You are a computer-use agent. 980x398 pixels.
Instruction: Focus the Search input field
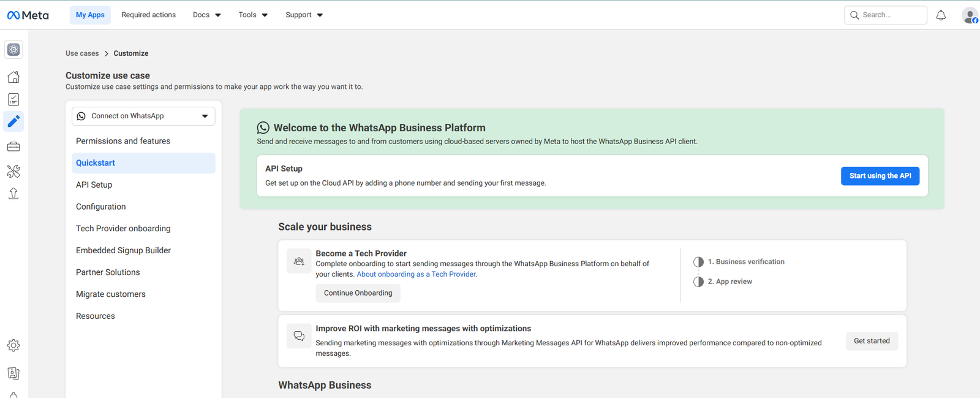click(x=886, y=15)
